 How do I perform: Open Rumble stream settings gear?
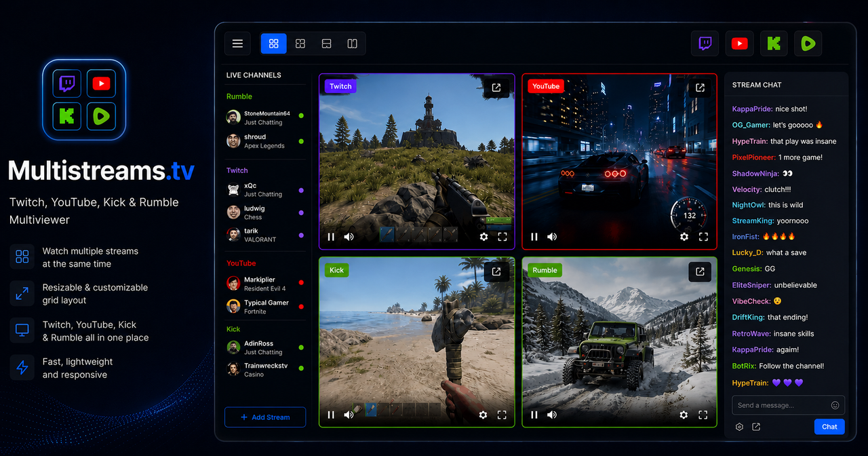684,415
